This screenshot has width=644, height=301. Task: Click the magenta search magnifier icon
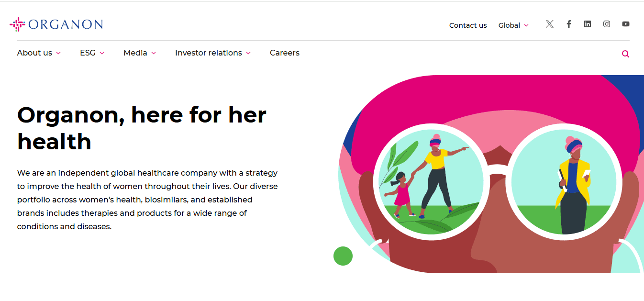point(625,54)
